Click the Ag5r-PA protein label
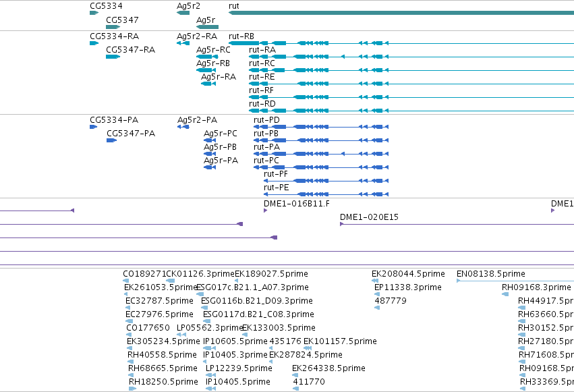The height and width of the screenshot is (392, 574). coord(221,161)
